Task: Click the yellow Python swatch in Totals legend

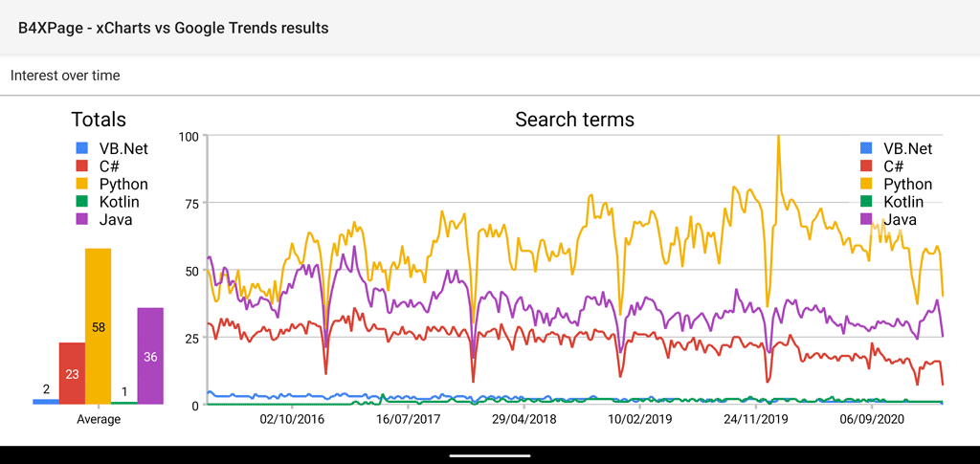Action: pos(82,184)
